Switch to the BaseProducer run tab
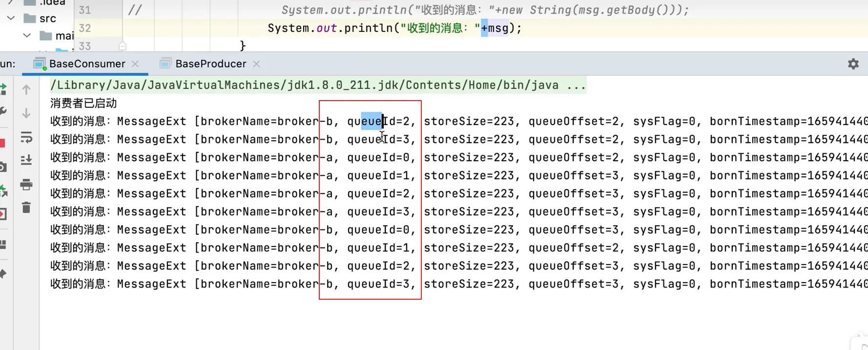Image resolution: width=868 pixels, height=350 pixels. pos(210,64)
